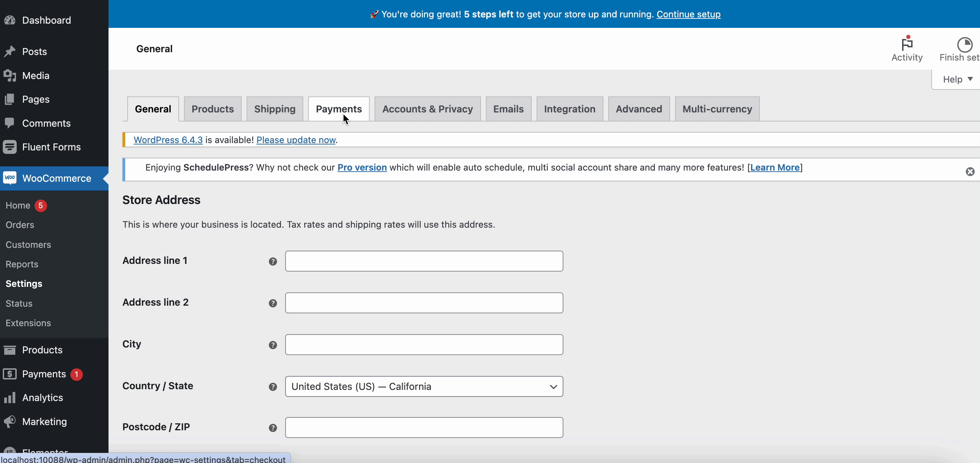Click the SchedulePress Pro version link

click(x=362, y=167)
